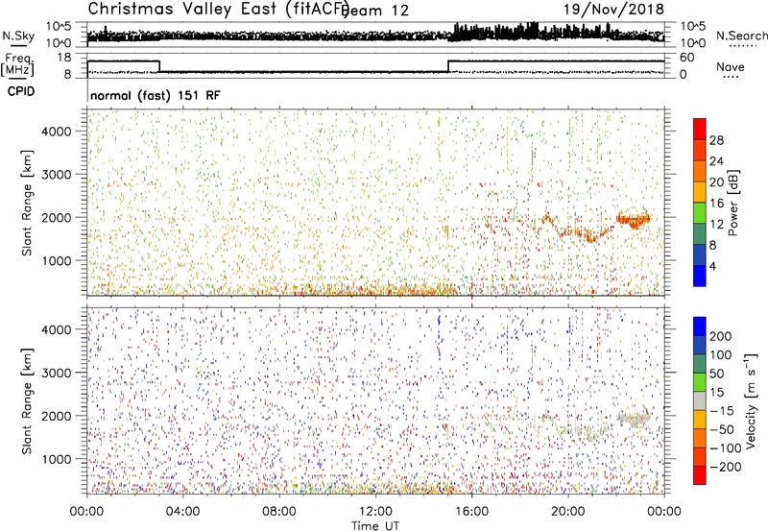Screen dimensions: 768x532
Task: Click the 16:00 time tick label
Action: (471, 512)
